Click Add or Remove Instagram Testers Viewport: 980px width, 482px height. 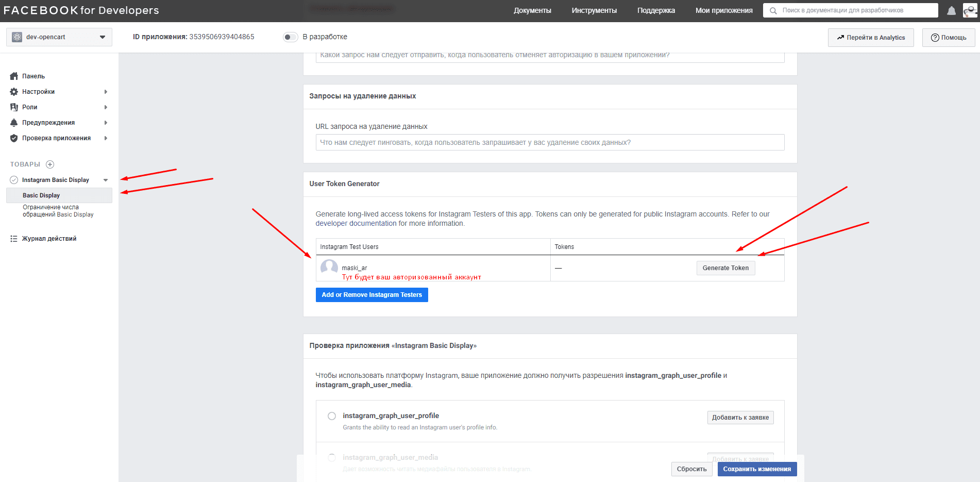click(x=371, y=295)
